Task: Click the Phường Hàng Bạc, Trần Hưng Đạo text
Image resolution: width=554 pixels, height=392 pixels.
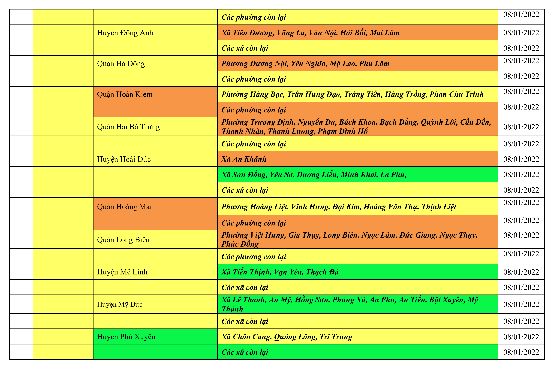Action: pyautogui.click(x=352, y=94)
